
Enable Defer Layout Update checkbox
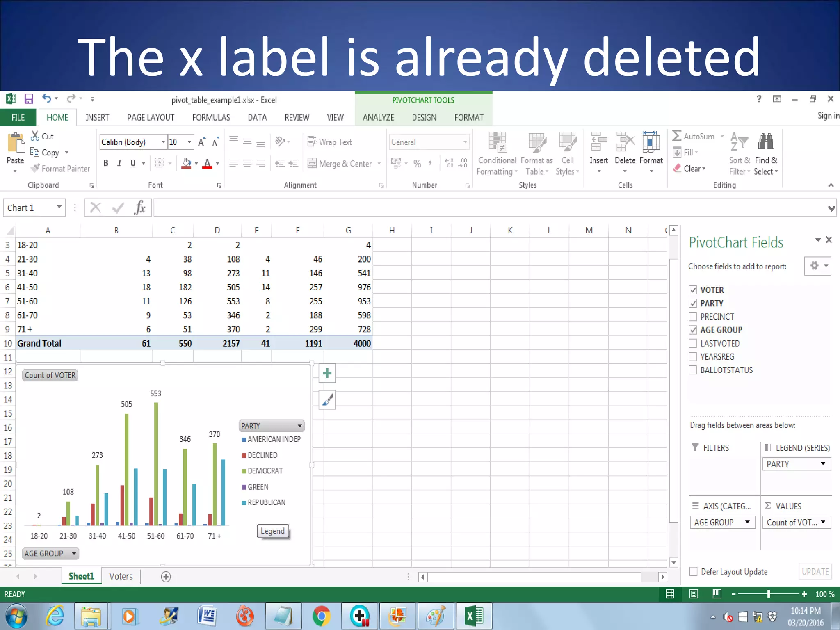pos(694,571)
